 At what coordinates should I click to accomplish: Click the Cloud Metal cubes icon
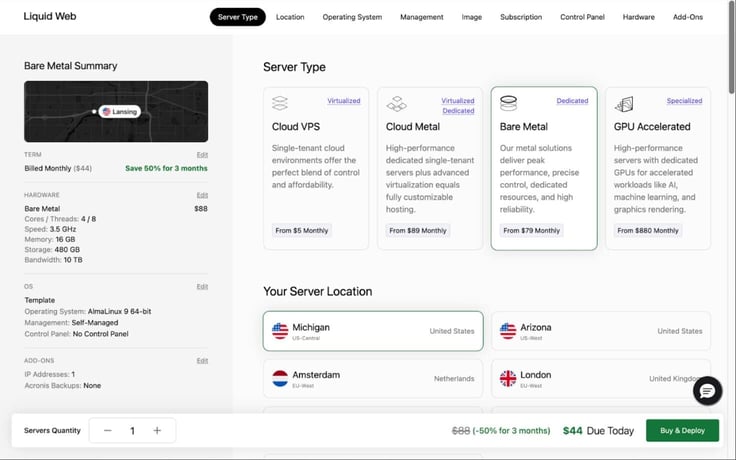point(397,104)
